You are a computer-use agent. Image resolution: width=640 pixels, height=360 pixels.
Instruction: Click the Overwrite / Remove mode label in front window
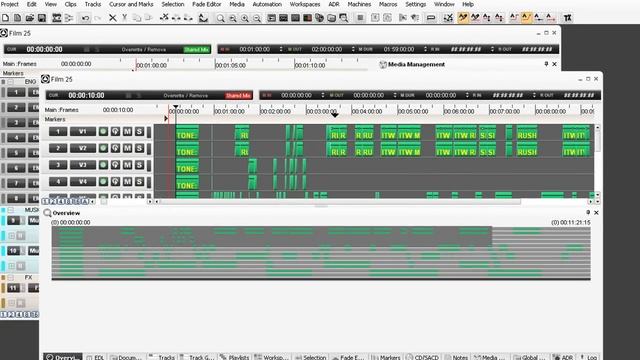[x=186, y=96]
